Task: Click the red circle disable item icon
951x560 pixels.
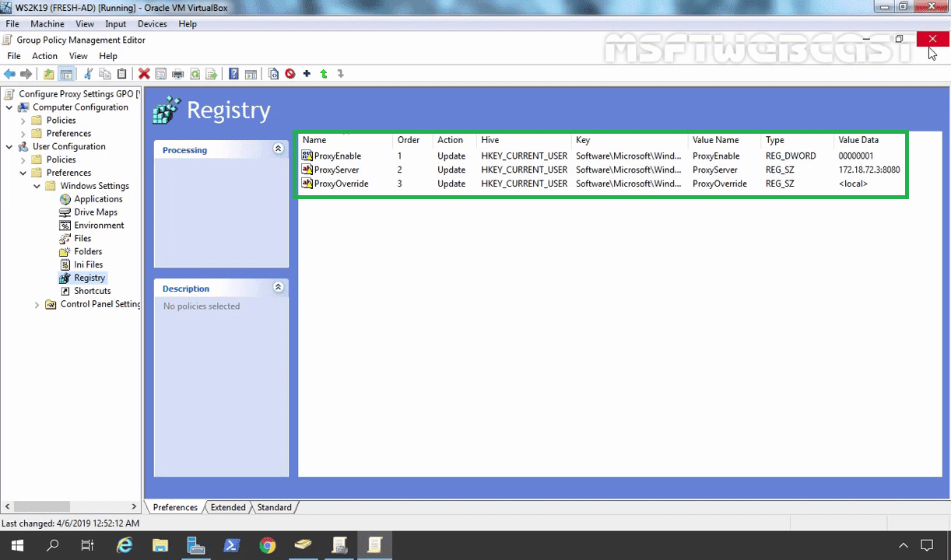Action: (x=290, y=74)
